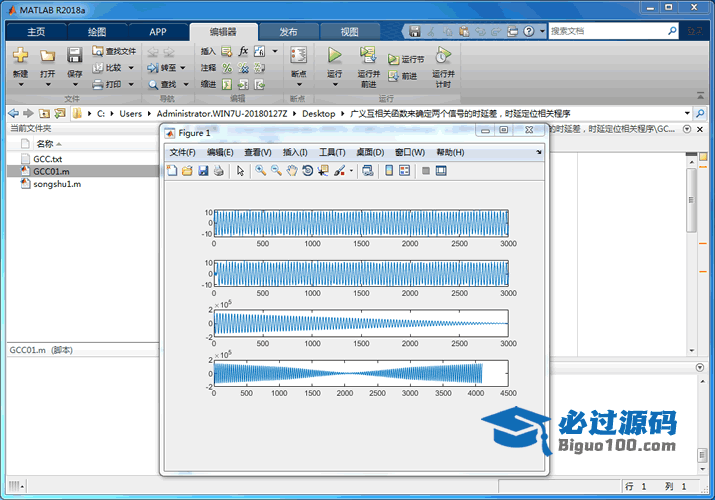Select the Pan hand tool in Figure 1
This screenshot has width=715, height=500.
292,171
